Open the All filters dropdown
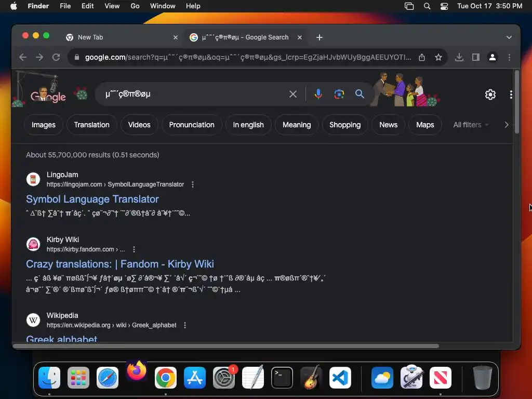Viewport: 532px width, 399px height. (471, 125)
